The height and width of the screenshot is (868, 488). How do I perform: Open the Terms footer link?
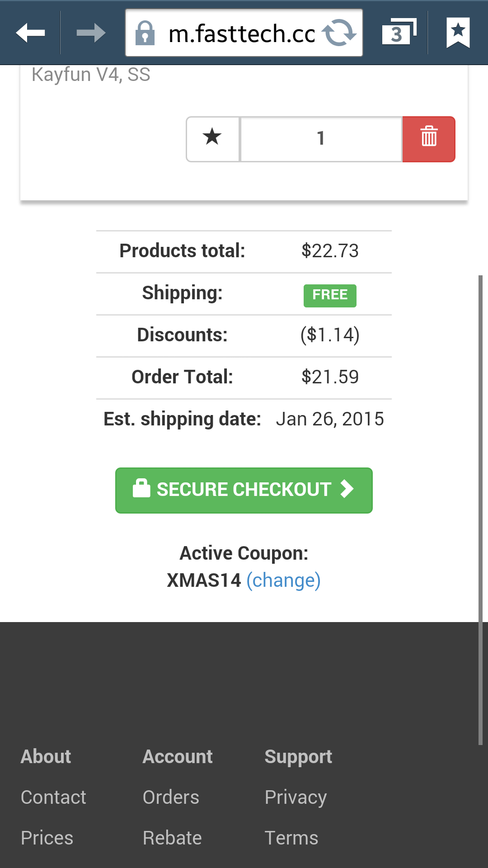pyautogui.click(x=291, y=838)
